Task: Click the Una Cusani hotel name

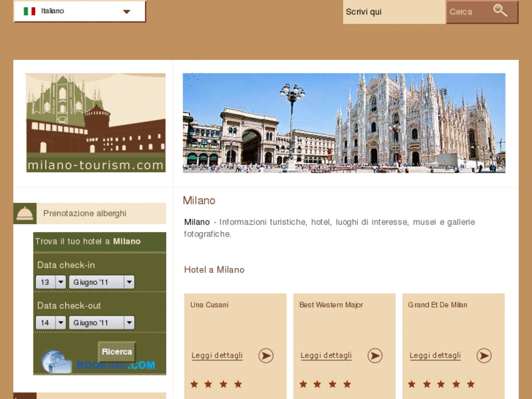Action: pos(209,305)
